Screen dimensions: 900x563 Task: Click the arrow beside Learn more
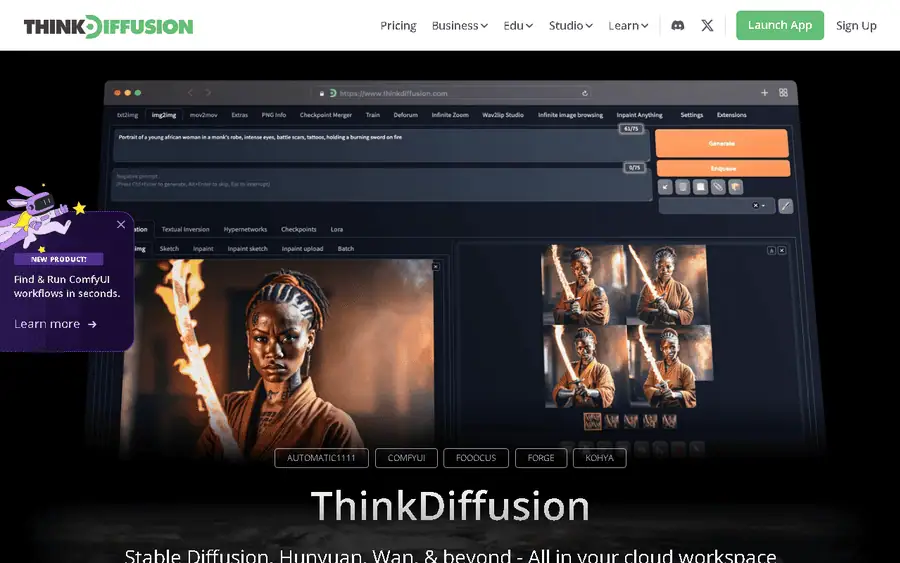click(x=92, y=324)
